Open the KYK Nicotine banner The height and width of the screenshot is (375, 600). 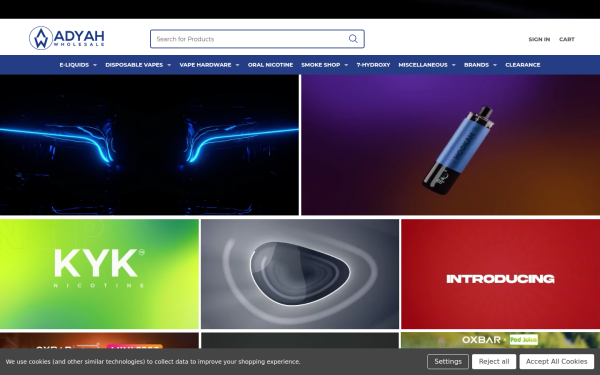[99, 274]
